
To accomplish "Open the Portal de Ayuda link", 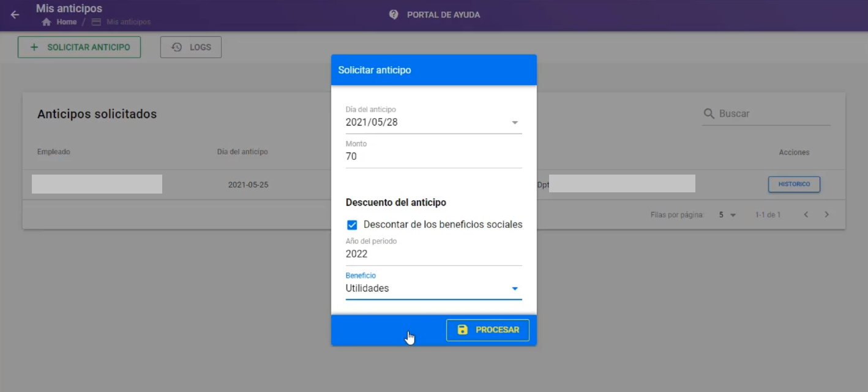I will (x=443, y=15).
